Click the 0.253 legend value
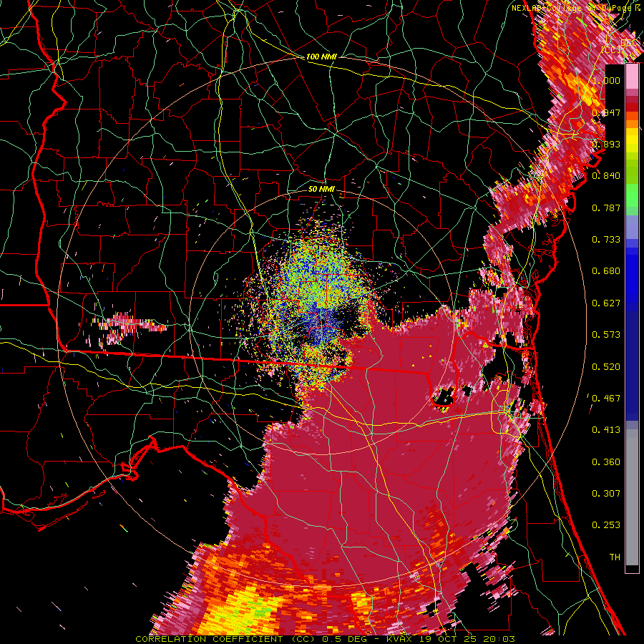Screen dimensions: 644x644 coord(606,525)
